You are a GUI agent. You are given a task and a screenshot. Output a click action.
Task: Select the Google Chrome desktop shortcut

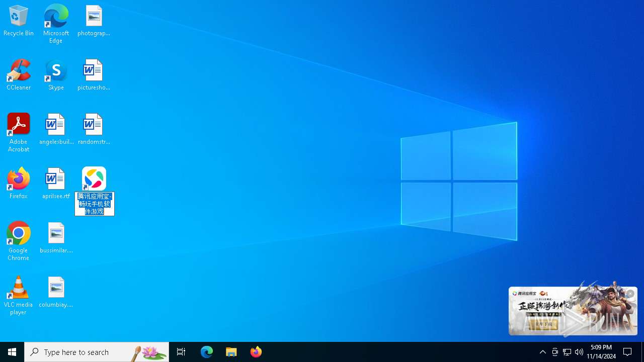click(x=19, y=241)
